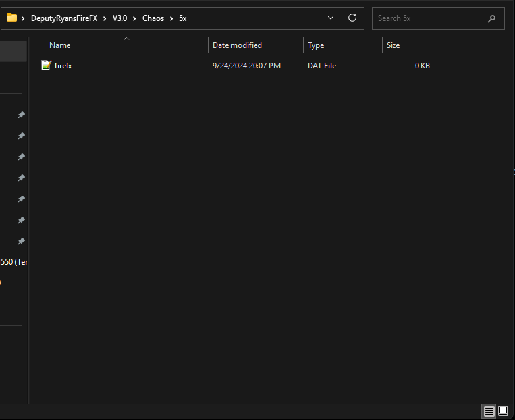Image resolution: width=515 pixels, height=420 pixels.
Task: Open the previous locations dropdown arrow
Action: (331, 18)
